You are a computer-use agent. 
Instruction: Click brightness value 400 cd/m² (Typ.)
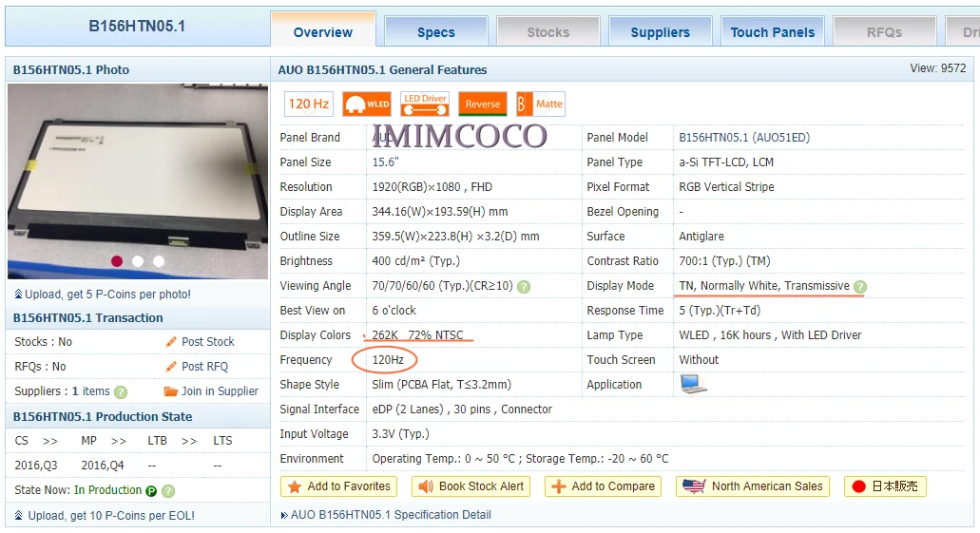[415, 261]
